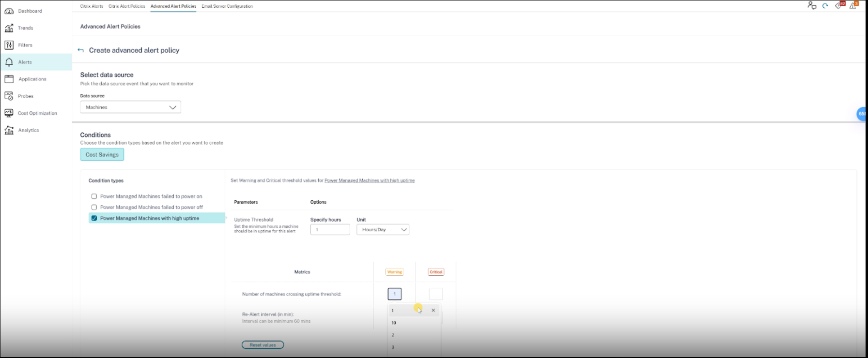Click the Advanced Alert Policies page heading
This screenshot has width=868, height=358.
[x=110, y=27]
